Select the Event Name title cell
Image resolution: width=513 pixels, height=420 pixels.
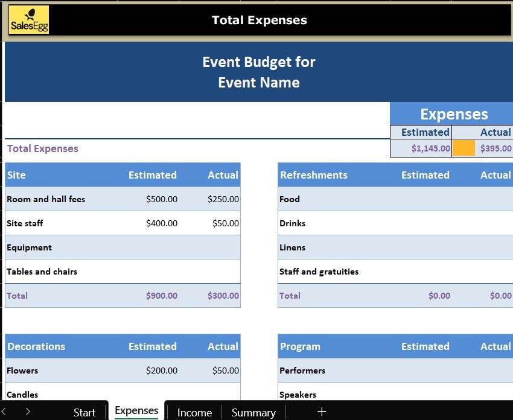pos(258,83)
